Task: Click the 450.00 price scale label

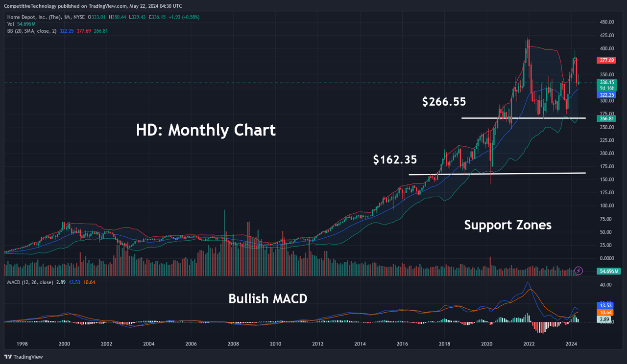Action: (606, 22)
